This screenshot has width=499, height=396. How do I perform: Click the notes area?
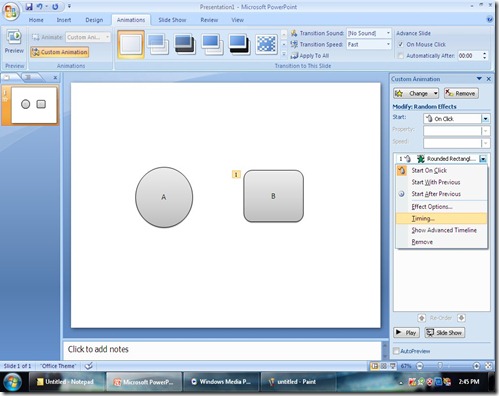tap(222, 350)
